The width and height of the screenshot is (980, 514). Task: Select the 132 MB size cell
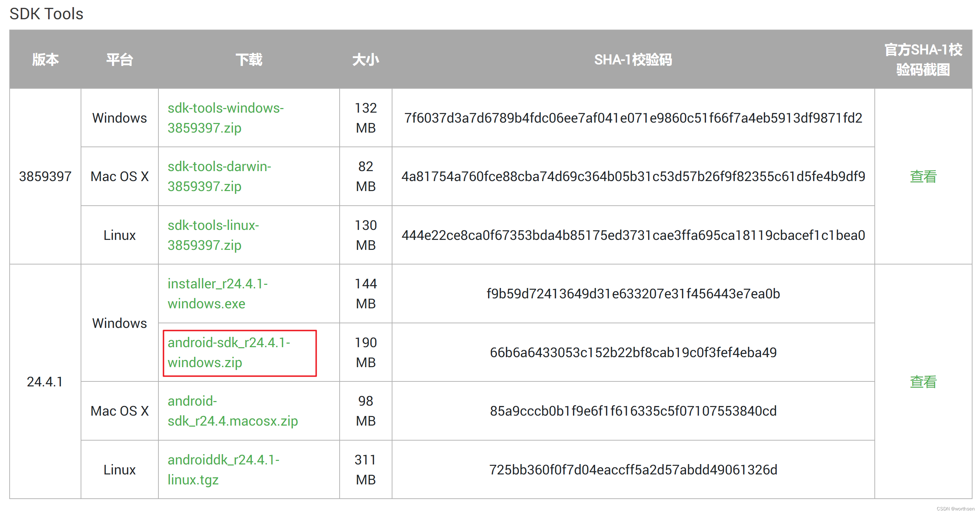366,118
